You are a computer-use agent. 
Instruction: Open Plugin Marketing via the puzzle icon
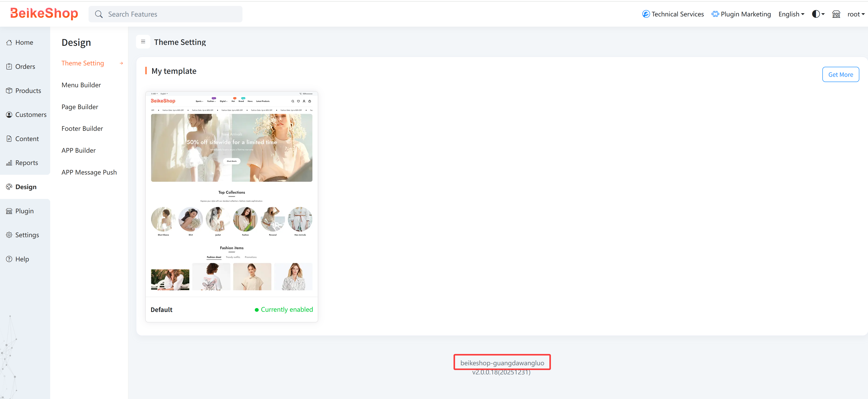(715, 14)
